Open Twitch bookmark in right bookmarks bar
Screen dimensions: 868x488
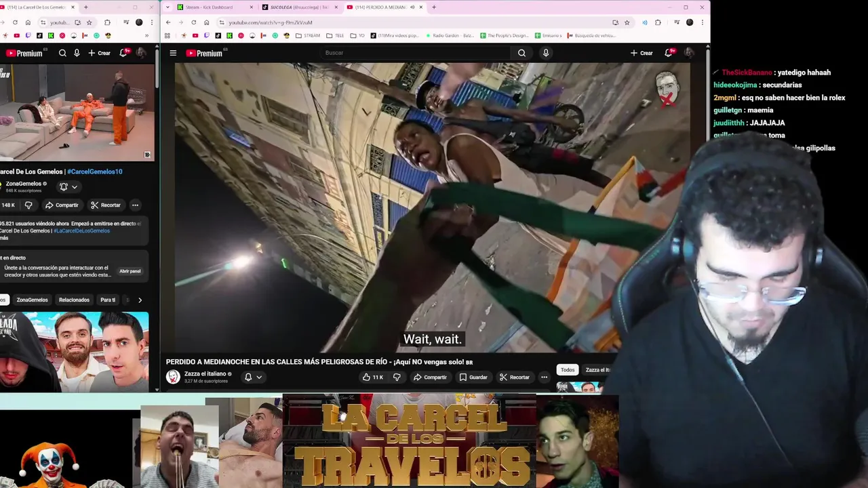click(207, 35)
